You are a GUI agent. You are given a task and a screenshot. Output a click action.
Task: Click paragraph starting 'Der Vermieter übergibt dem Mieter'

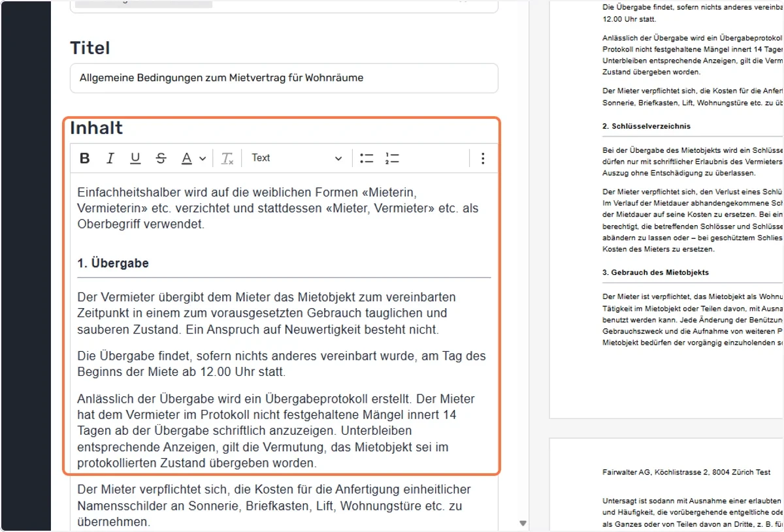[267, 313]
